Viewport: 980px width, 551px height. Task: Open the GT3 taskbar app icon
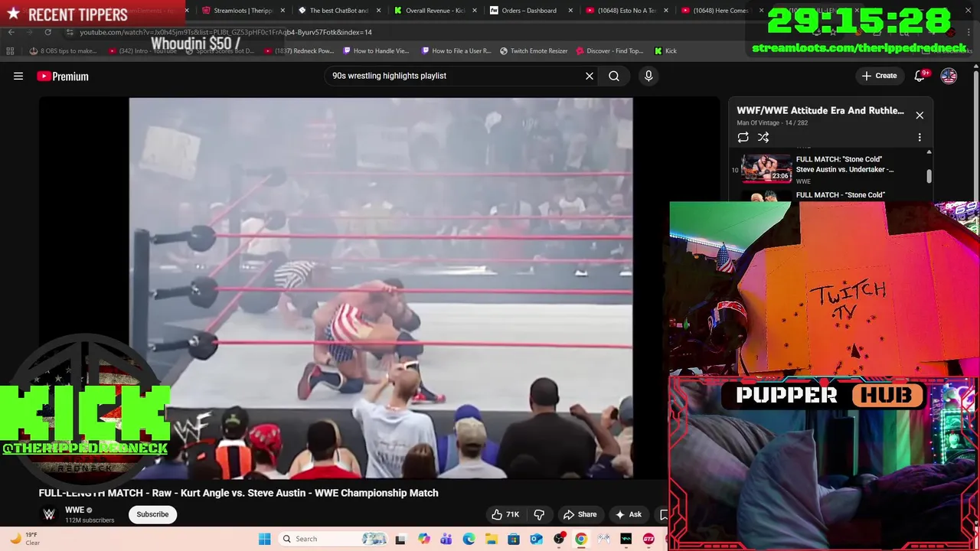pos(648,539)
